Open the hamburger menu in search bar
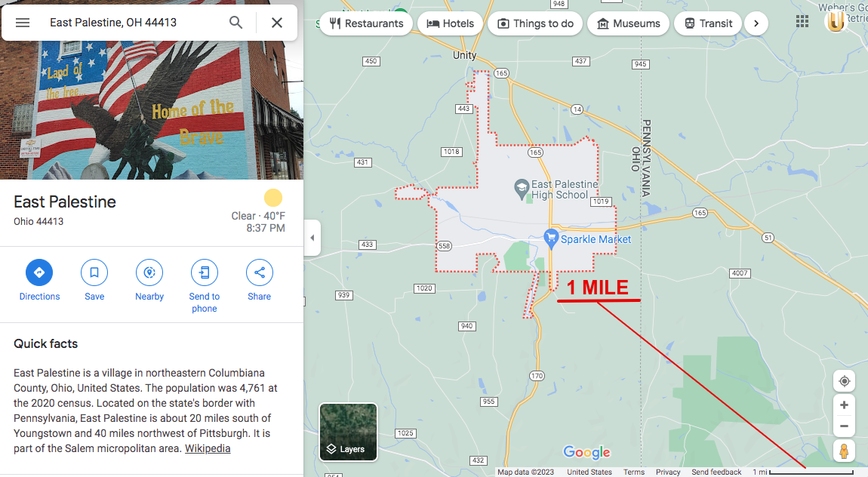The height and width of the screenshot is (477, 868). [23, 23]
